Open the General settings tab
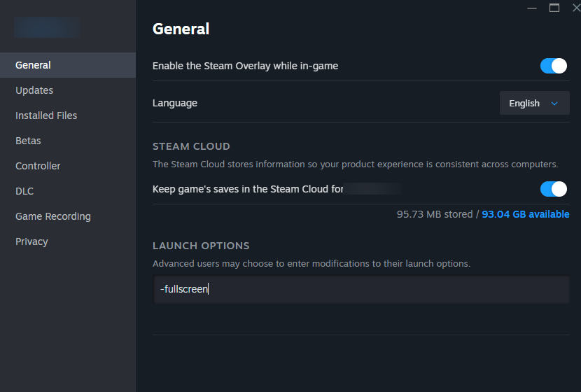 point(33,65)
